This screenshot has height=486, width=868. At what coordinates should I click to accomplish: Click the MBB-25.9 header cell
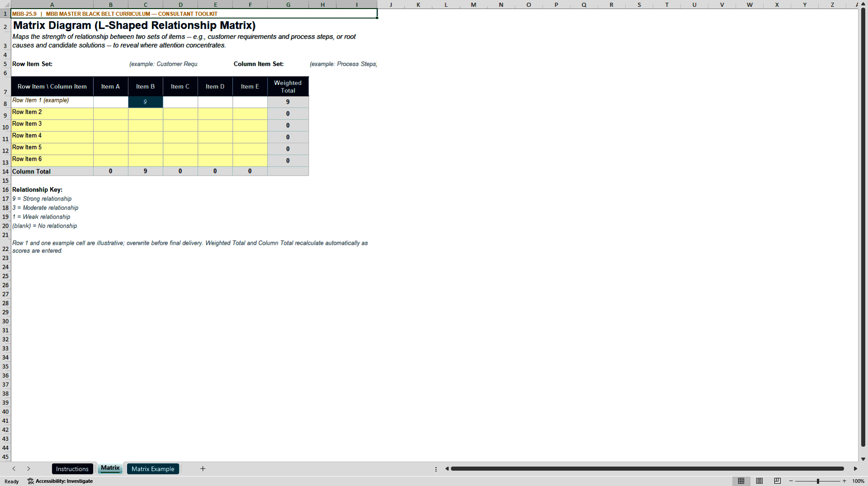194,14
